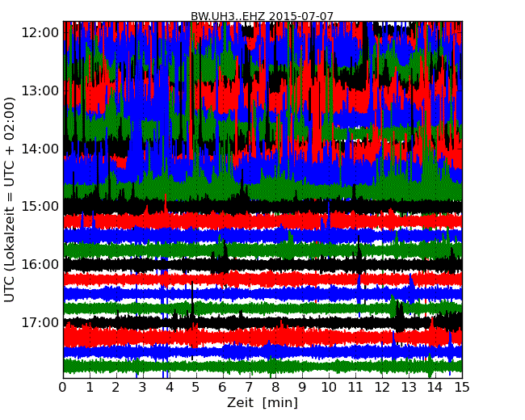Click the y-axis label UTC (Lokalzeit = UTC + 02:00)
The image size is (525, 420).
tap(10, 199)
